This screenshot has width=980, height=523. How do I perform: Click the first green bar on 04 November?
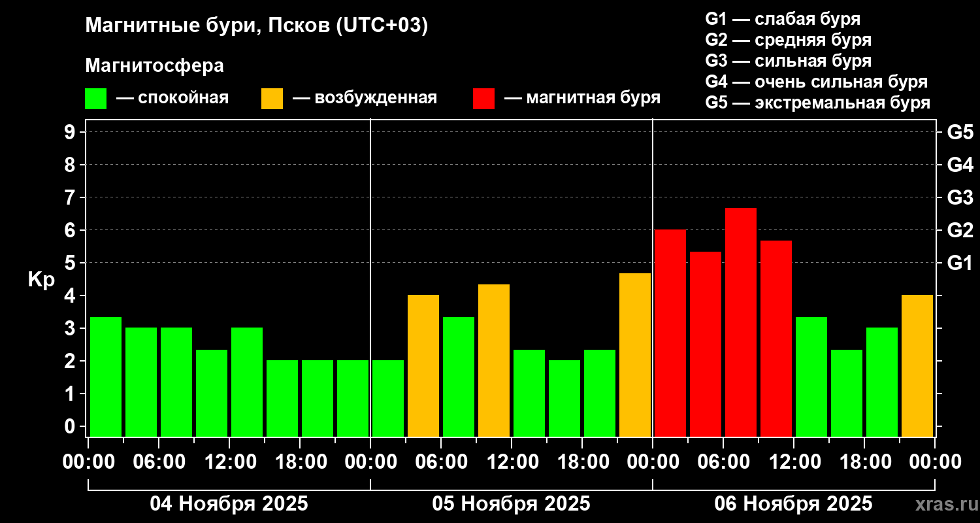(x=106, y=377)
